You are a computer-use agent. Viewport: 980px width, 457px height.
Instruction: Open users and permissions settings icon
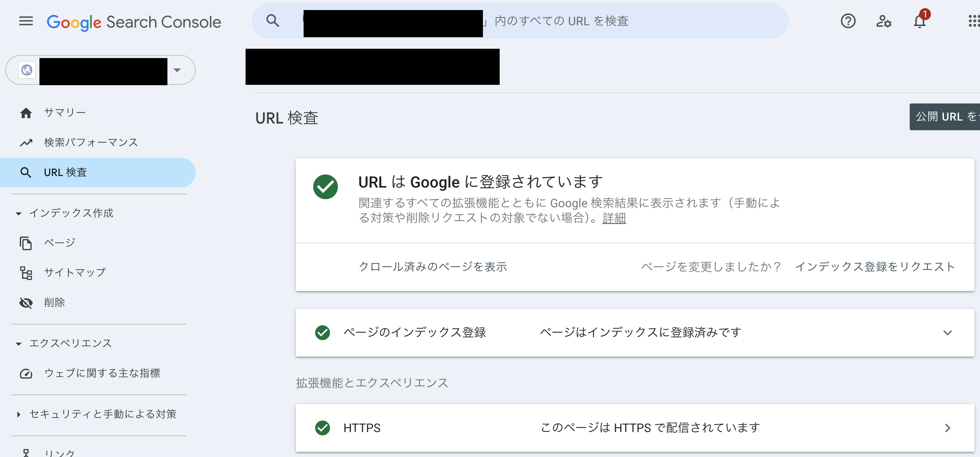[x=883, y=21]
